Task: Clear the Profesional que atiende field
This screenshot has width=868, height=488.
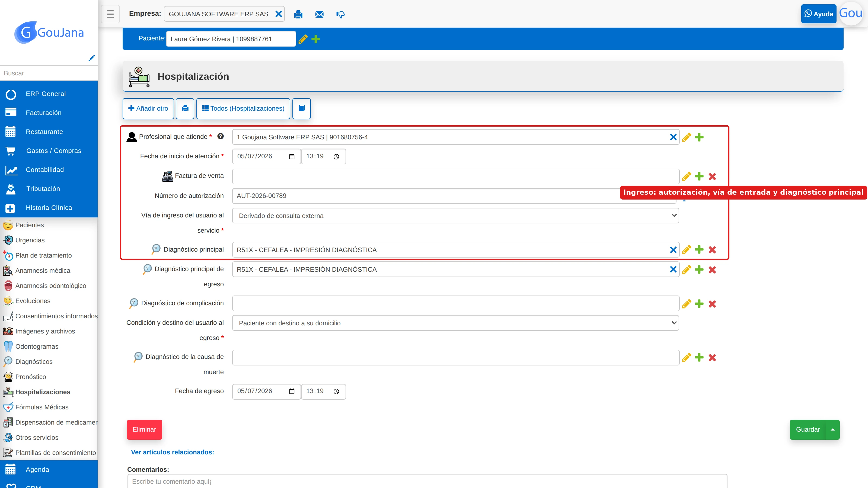Action: (673, 137)
